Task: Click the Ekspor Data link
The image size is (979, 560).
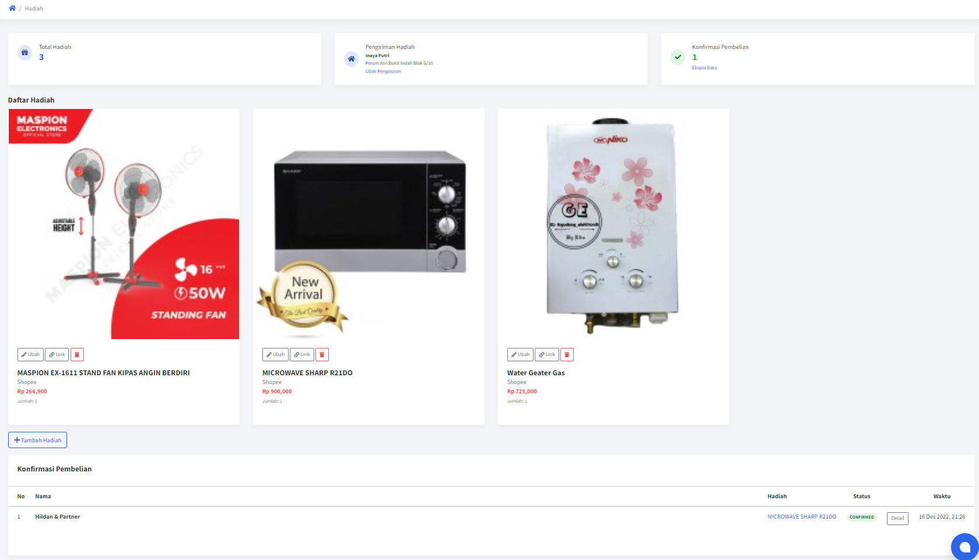Action: click(x=704, y=68)
